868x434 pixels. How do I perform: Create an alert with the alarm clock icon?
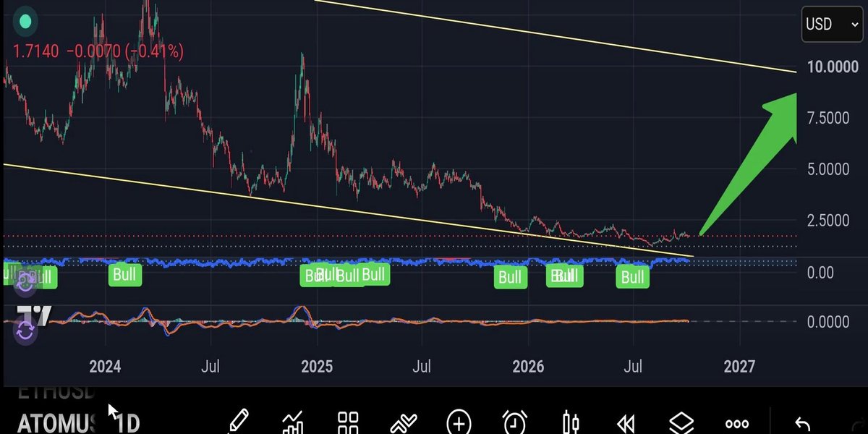(x=514, y=422)
